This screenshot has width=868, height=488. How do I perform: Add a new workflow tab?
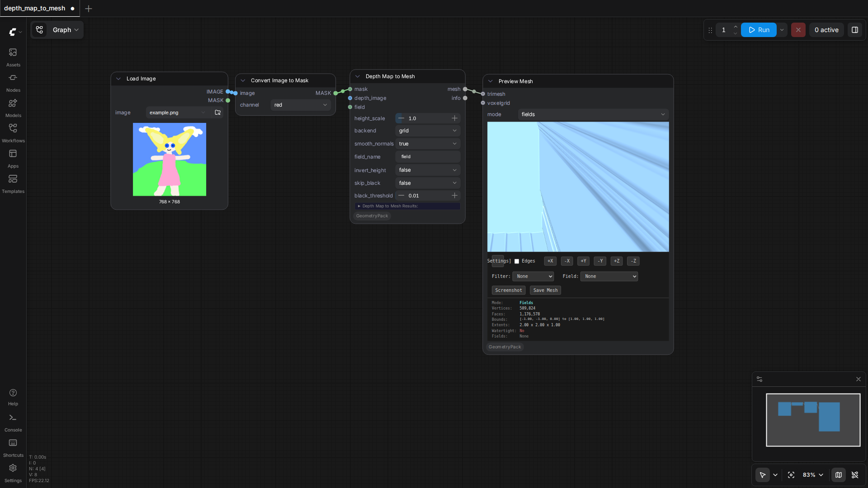89,9
